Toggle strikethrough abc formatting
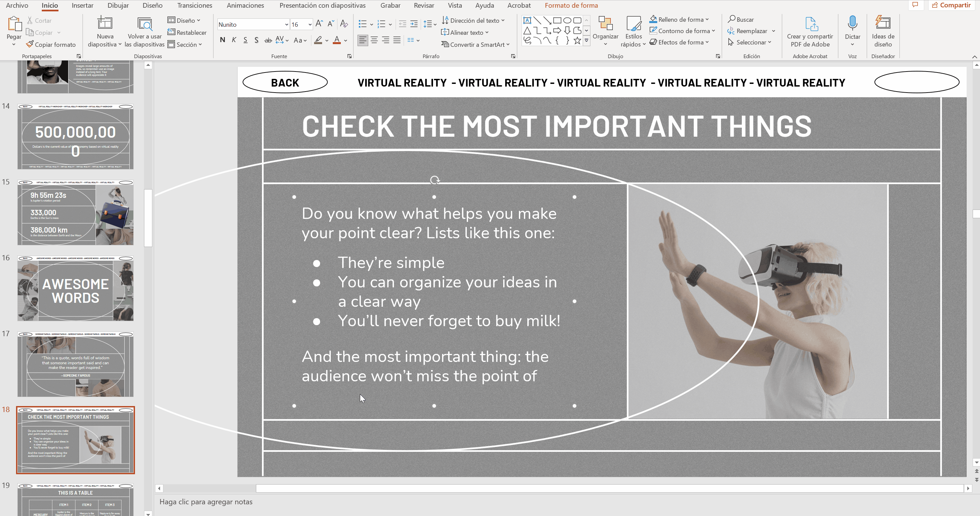Image resolution: width=980 pixels, height=516 pixels. (268, 40)
